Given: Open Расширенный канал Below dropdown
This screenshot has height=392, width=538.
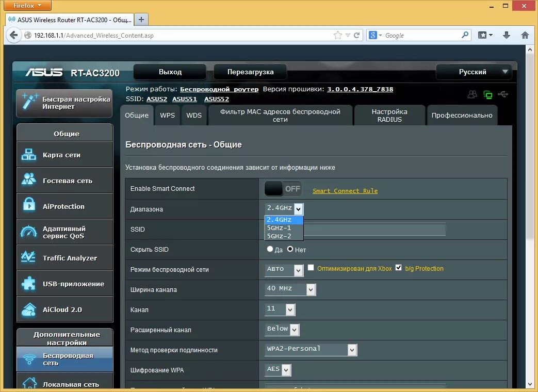Looking at the screenshot, I should click(x=282, y=330).
